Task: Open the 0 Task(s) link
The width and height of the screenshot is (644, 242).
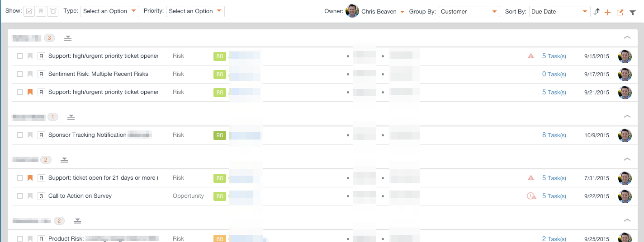Action: click(554, 74)
